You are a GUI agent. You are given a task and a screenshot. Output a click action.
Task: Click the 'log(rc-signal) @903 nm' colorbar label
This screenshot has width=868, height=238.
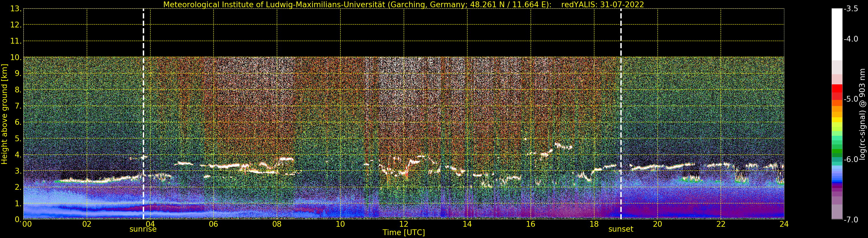pyautogui.click(x=862, y=114)
